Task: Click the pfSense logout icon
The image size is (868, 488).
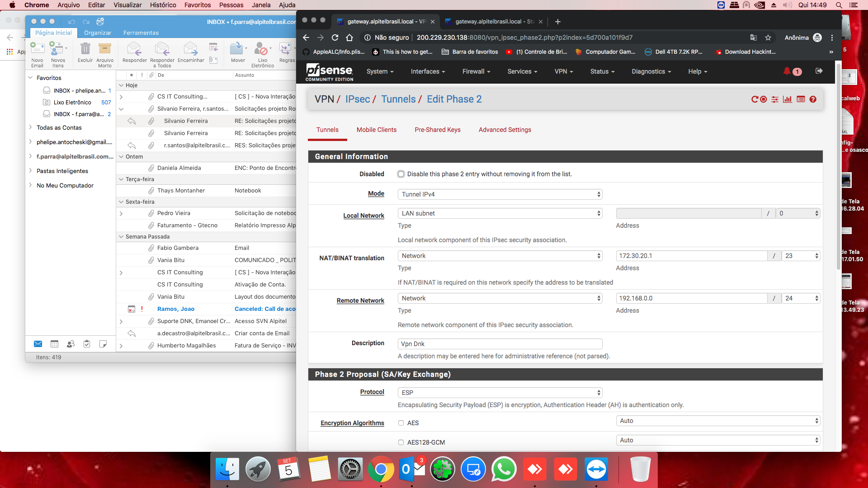Action: (819, 71)
